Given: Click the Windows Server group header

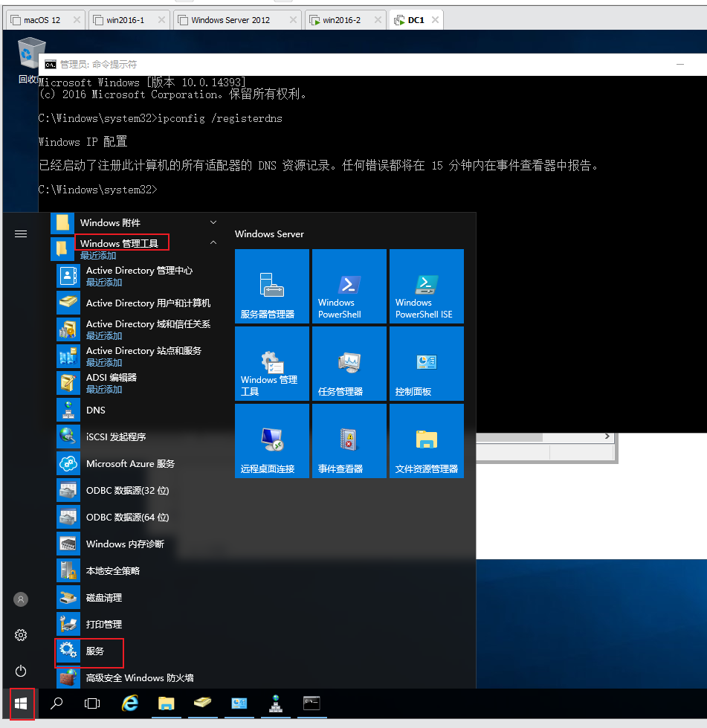Looking at the screenshot, I should (269, 234).
